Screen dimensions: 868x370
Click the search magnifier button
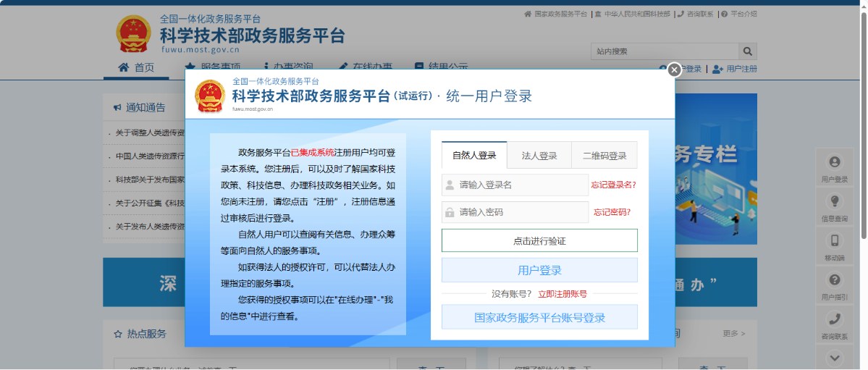coord(747,51)
